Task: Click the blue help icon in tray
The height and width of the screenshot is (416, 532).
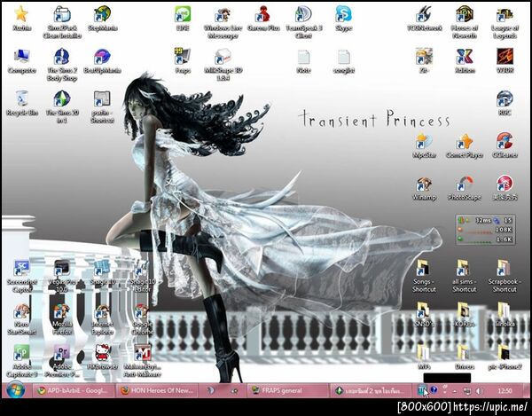Action: [x=434, y=390]
